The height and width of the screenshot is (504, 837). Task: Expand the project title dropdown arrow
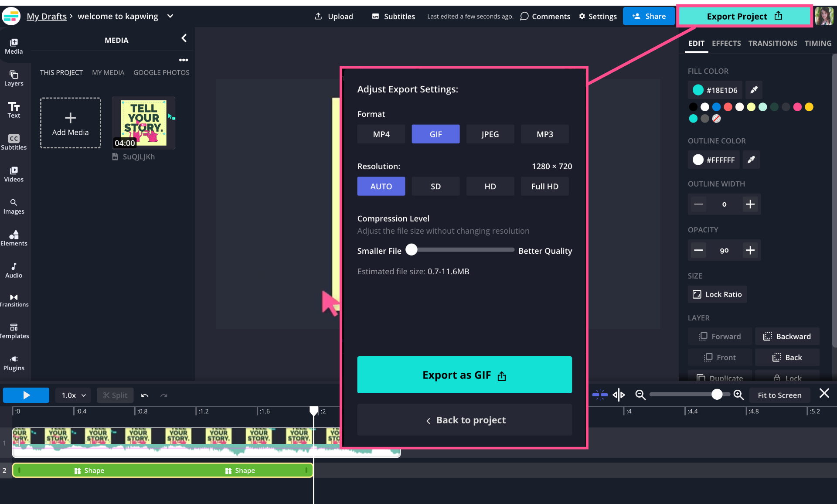(x=170, y=16)
